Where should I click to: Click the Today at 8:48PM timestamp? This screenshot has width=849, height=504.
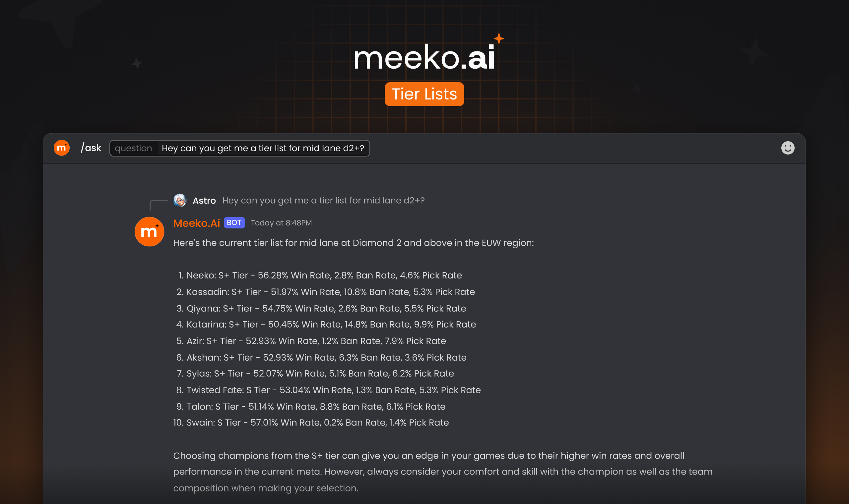tap(281, 223)
